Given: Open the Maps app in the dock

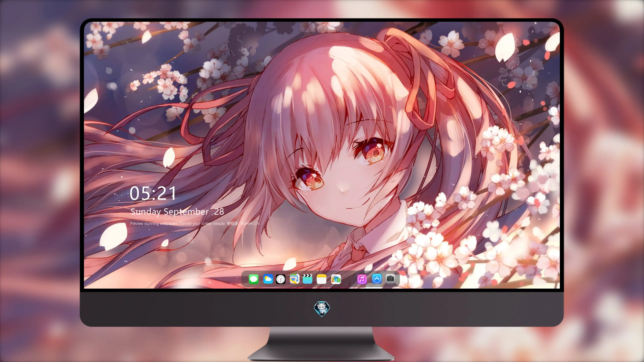Looking at the screenshot, I should coord(294,279).
